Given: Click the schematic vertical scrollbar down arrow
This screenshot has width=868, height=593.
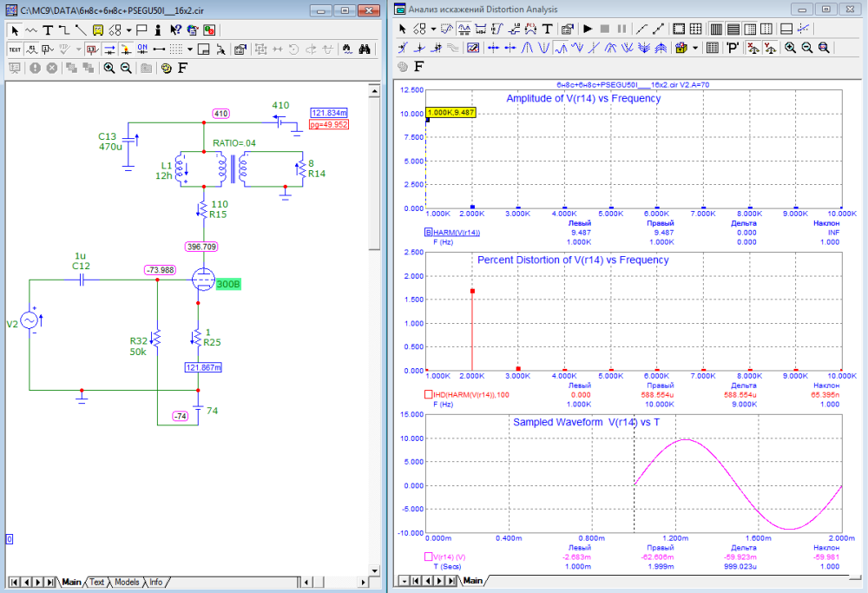Looking at the screenshot, I should pyautogui.click(x=375, y=569).
